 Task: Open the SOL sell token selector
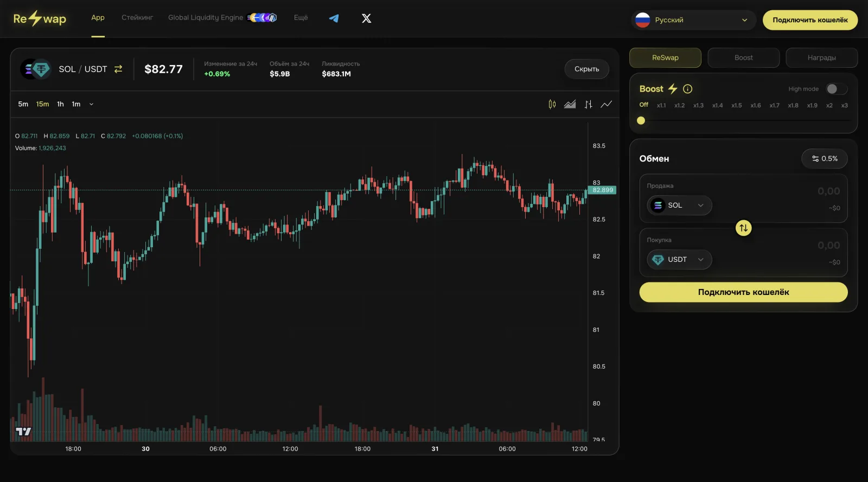(680, 205)
